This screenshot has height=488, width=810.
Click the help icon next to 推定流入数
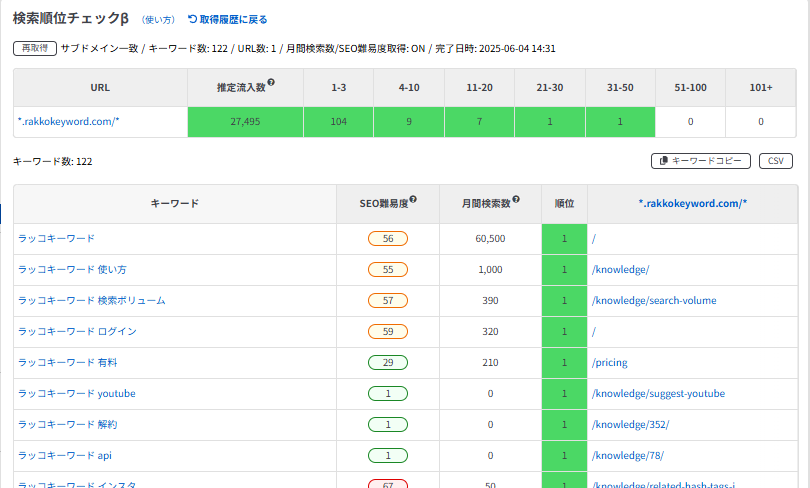click(271, 82)
